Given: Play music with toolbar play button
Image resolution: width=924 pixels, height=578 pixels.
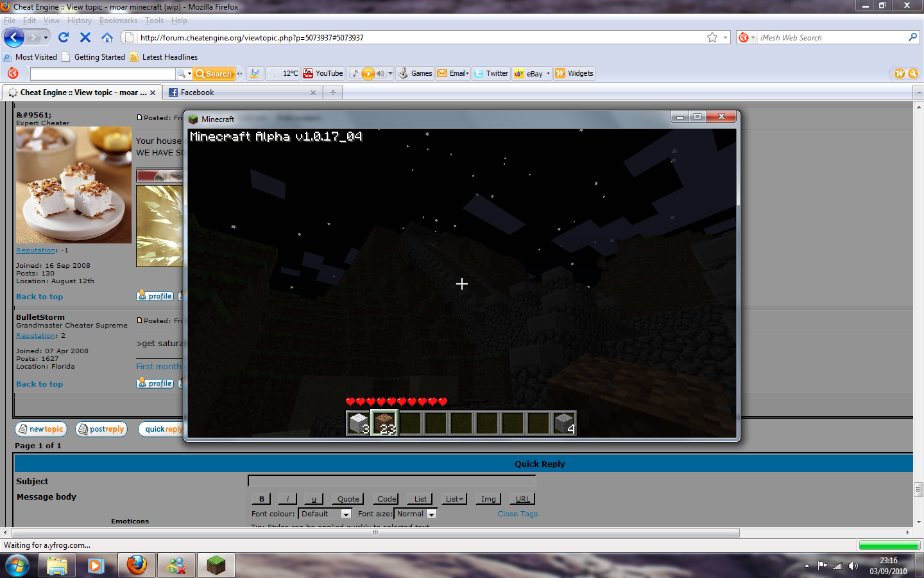Looking at the screenshot, I should tap(368, 73).
